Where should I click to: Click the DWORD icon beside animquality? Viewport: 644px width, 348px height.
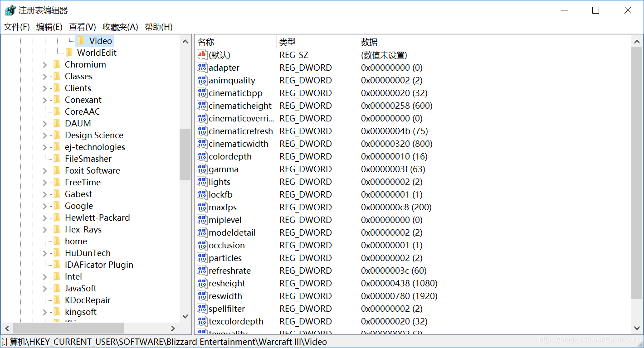[x=202, y=80]
